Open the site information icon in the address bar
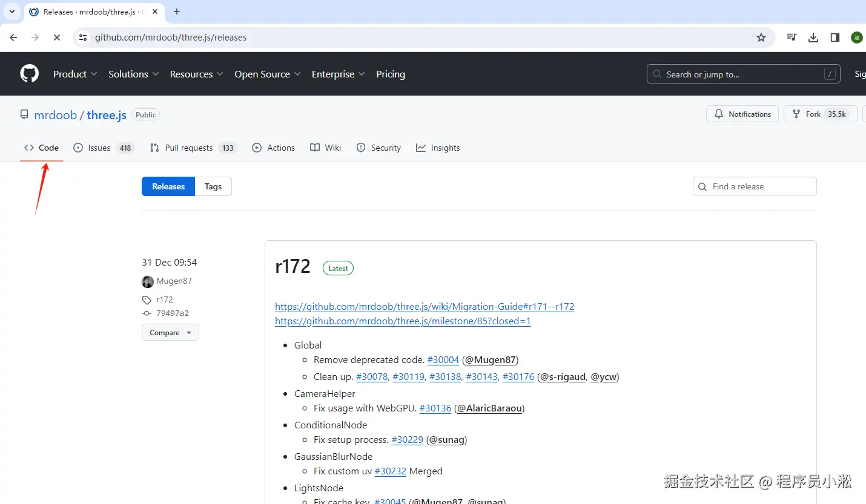 [x=84, y=38]
